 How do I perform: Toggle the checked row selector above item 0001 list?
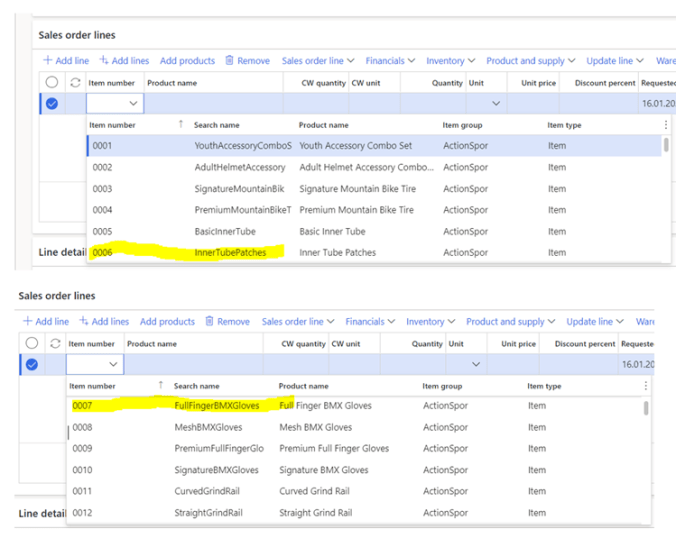click(52, 103)
